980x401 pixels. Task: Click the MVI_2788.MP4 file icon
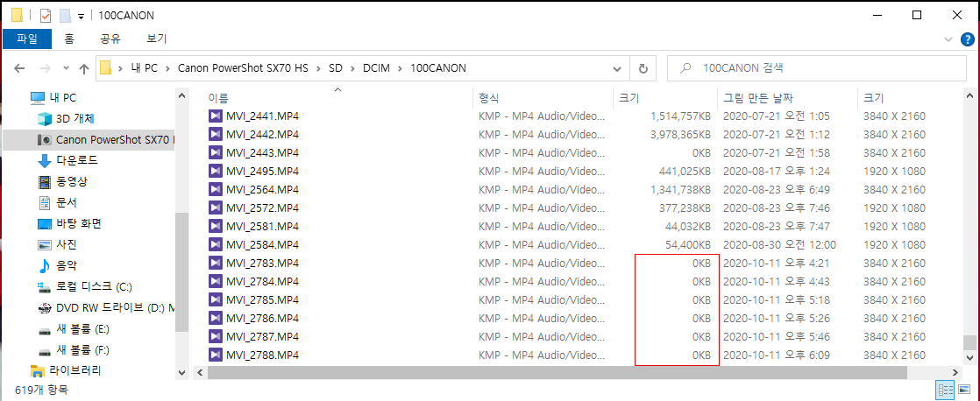(216, 355)
